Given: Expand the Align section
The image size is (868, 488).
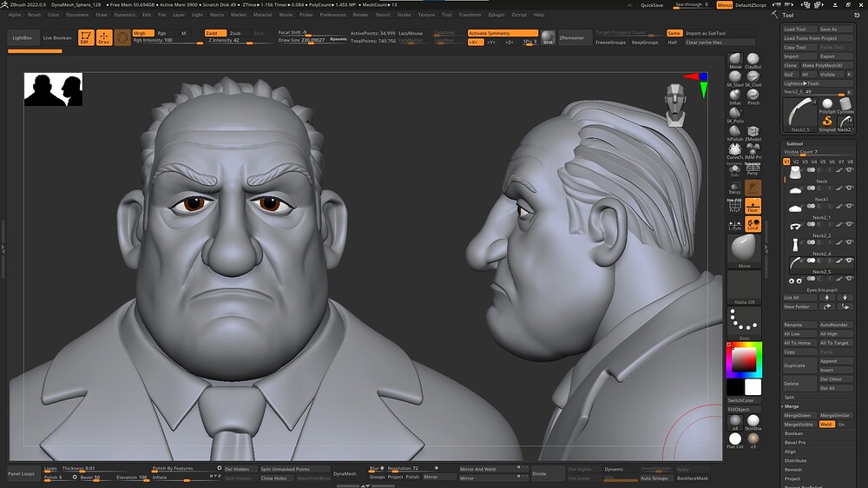Looking at the screenshot, I should coord(790,452).
